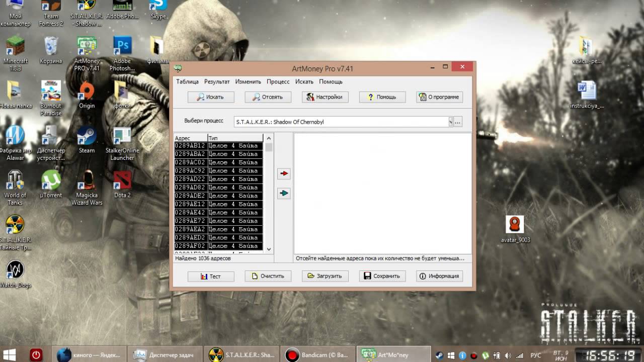
Task: Open the Процесс menu
Action: [278, 81]
